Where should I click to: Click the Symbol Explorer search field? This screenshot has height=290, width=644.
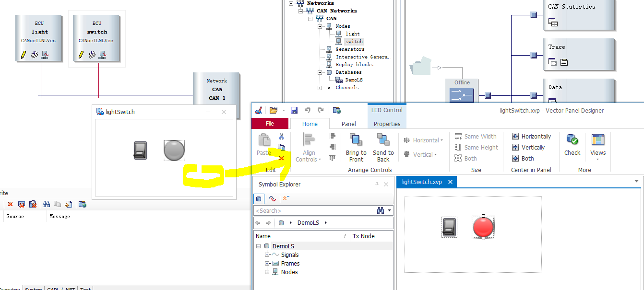pos(315,210)
